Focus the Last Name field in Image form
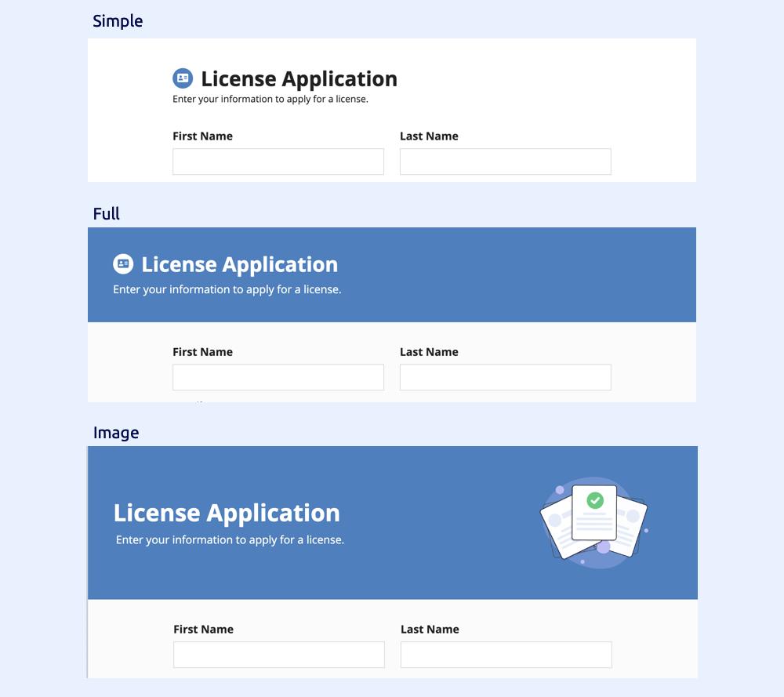784x697 pixels. (506, 655)
